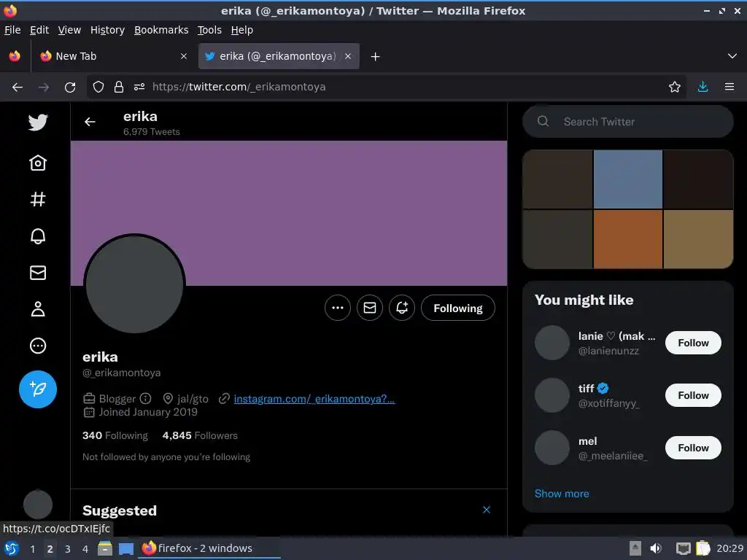The height and width of the screenshot is (560, 747).
Task: Open the file manager taskbar icon
Action: [105, 548]
